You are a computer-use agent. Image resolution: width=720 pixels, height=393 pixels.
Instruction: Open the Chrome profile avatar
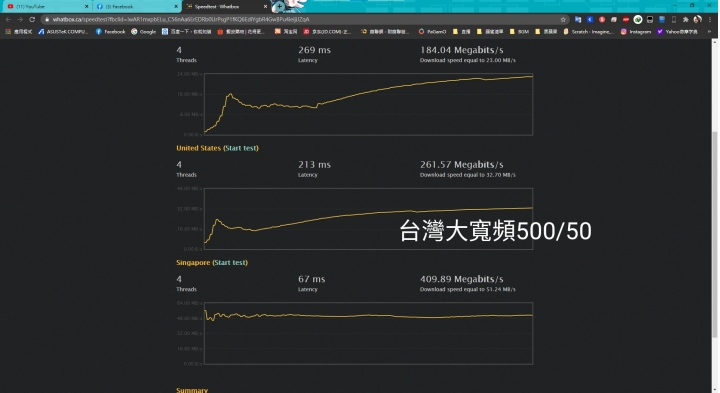[x=698, y=19]
